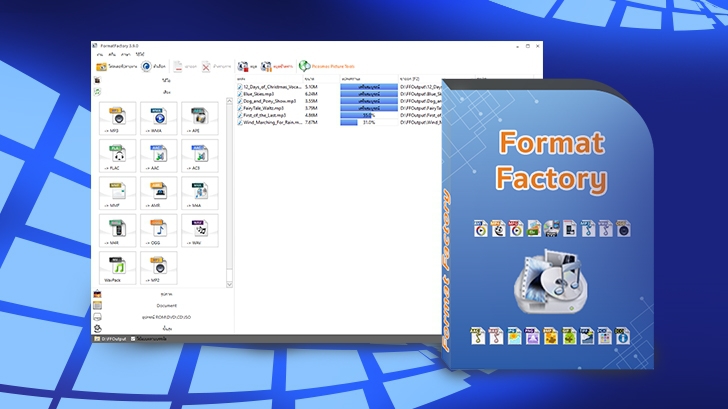Open the Task menu in the menu bar
728x409 pixels.
point(100,55)
